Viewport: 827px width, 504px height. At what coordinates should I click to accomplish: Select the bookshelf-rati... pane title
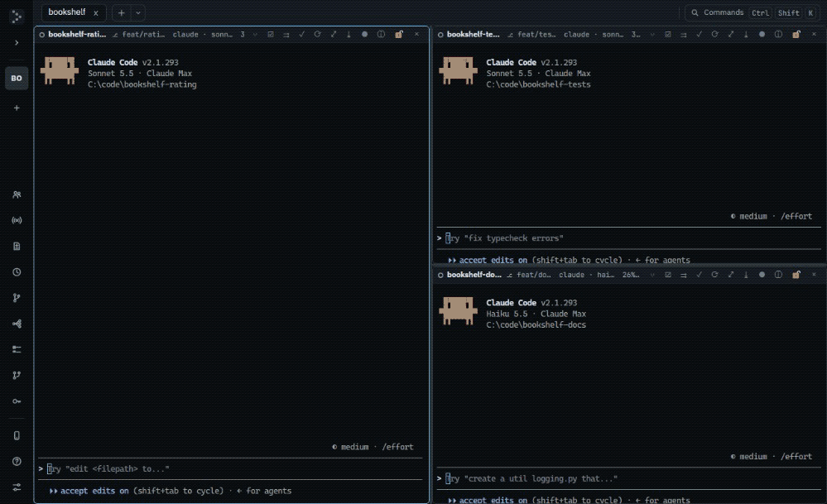(76, 34)
